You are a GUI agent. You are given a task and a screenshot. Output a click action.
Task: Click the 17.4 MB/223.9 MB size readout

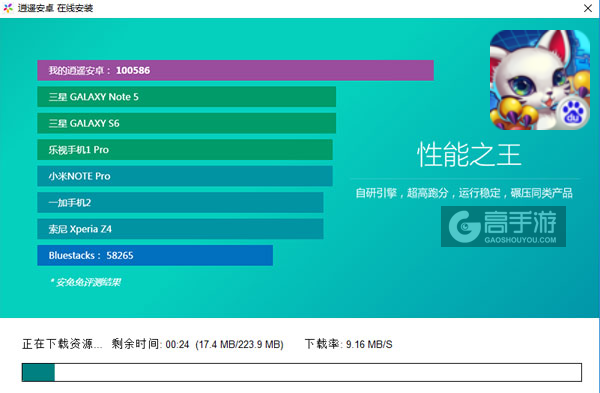click(239, 344)
